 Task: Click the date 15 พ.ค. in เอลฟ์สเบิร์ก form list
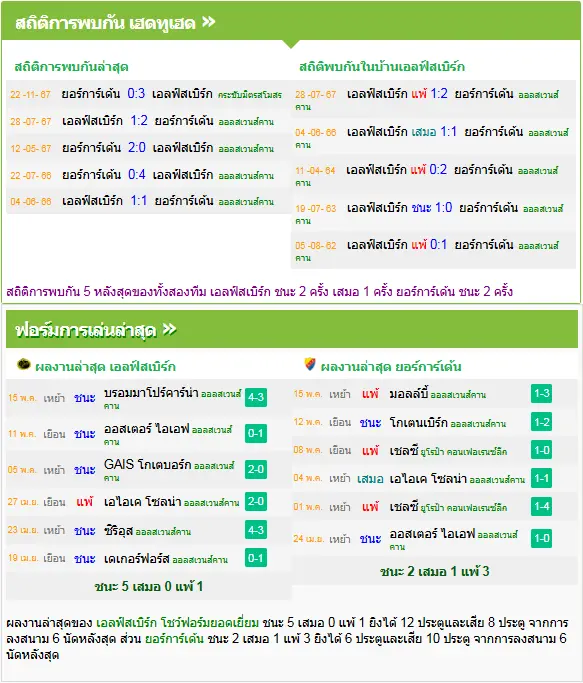(22, 398)
